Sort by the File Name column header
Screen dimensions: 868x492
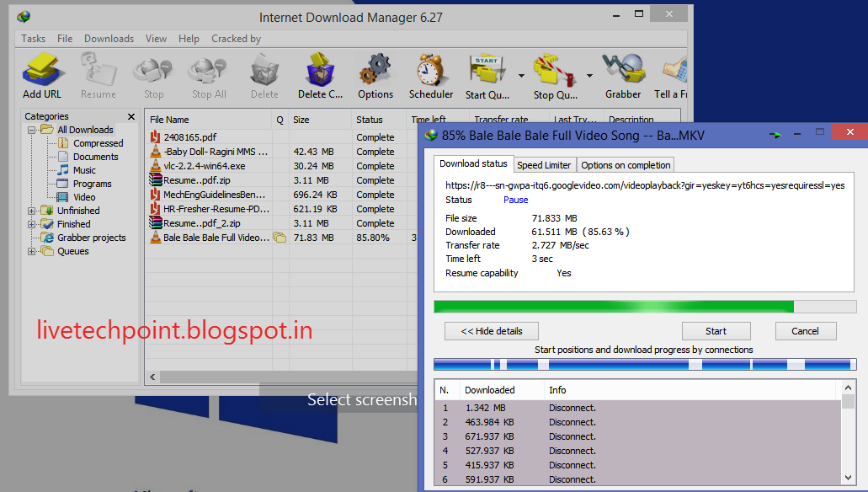point(209,120)
